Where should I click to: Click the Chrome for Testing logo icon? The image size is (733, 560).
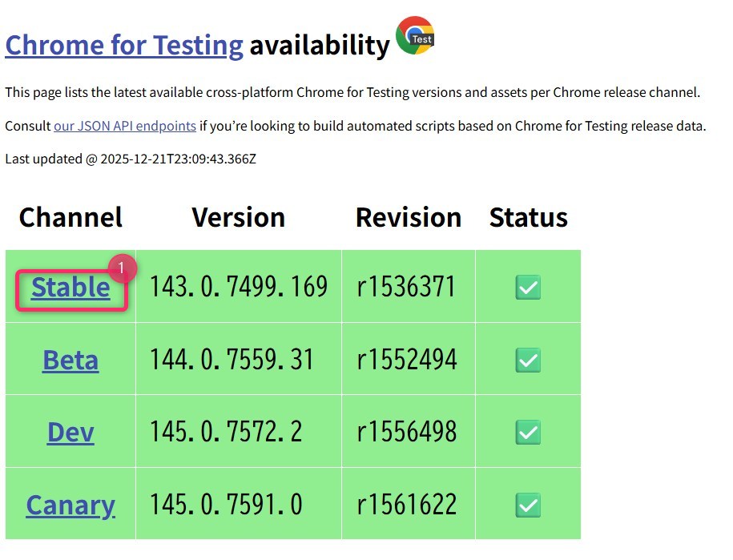pyautogui.click(x=415, y=36)
